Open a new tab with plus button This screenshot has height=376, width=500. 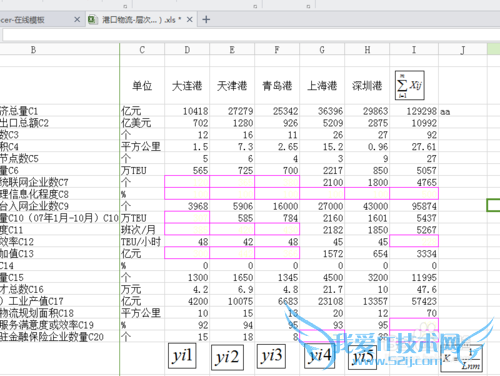206,20
